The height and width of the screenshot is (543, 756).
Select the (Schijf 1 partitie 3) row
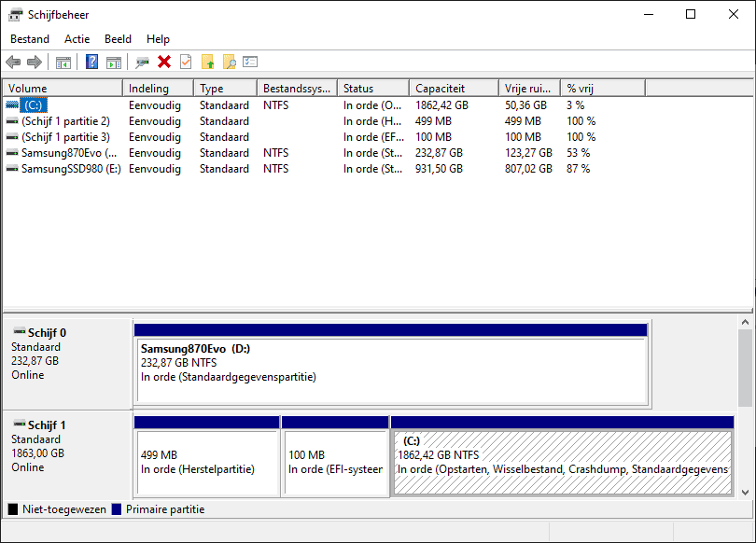(324, 137)
